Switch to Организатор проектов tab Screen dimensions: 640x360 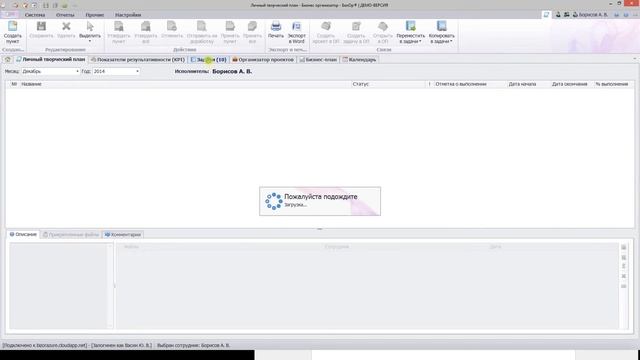click(263, 60)
